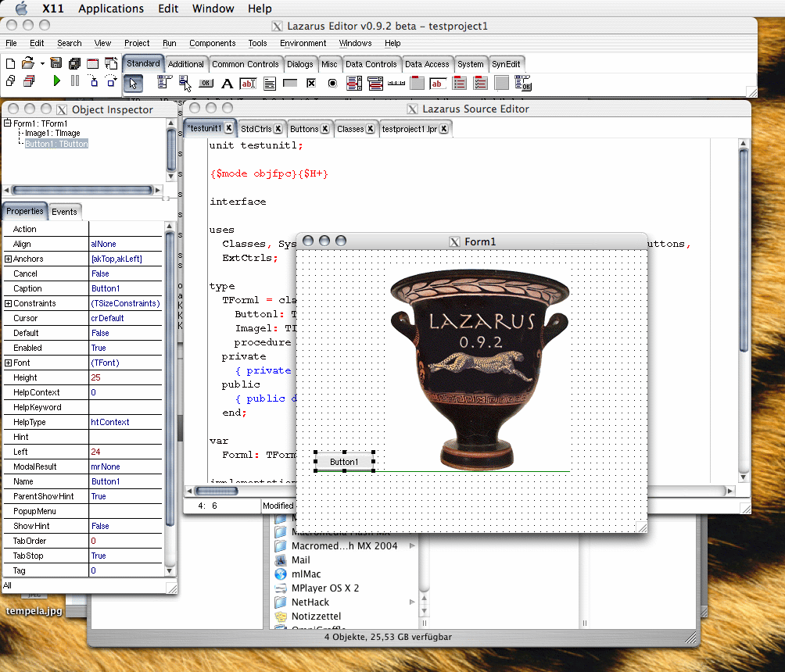The height and width of the screenshot is (672, 785).
Task: Click the New Unit blank page icon
Action: point(10,63)
